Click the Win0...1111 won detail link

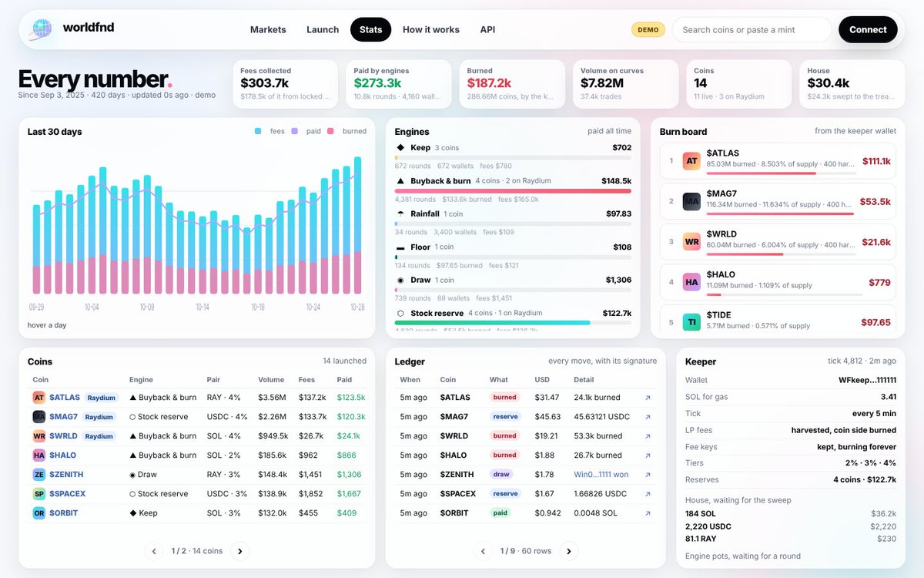click(x=601, y=475)
